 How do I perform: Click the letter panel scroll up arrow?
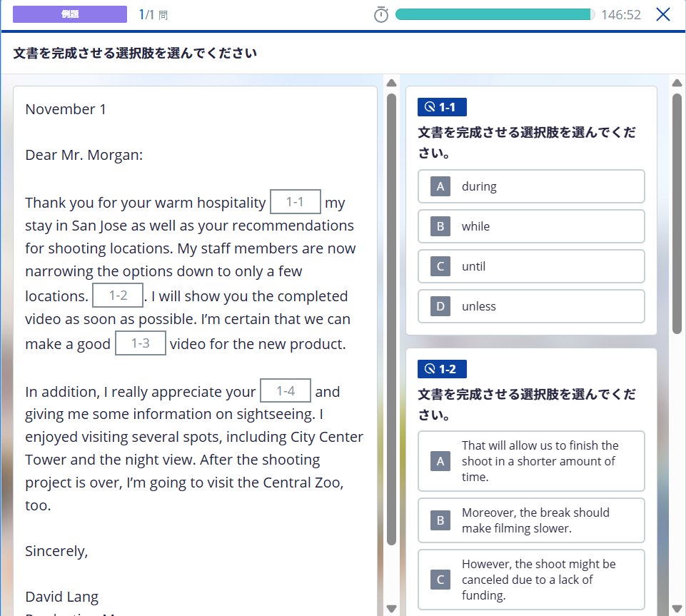[391, 84]
